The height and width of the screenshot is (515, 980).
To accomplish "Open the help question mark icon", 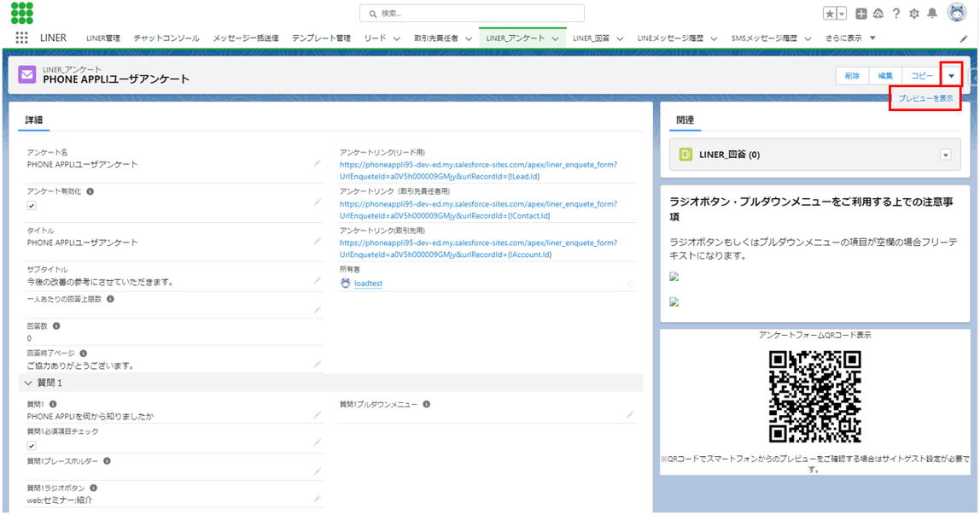I will click(x=896, y=14).
